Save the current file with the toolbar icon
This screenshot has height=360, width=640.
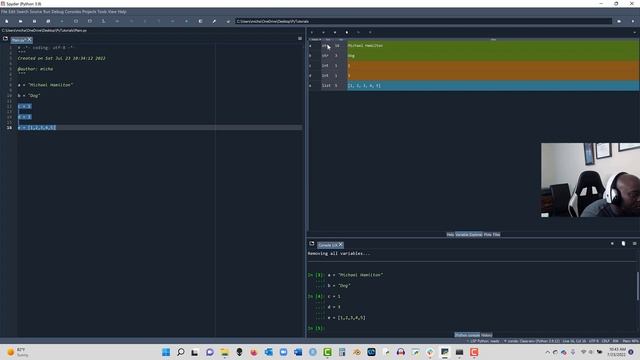point(34,21)
